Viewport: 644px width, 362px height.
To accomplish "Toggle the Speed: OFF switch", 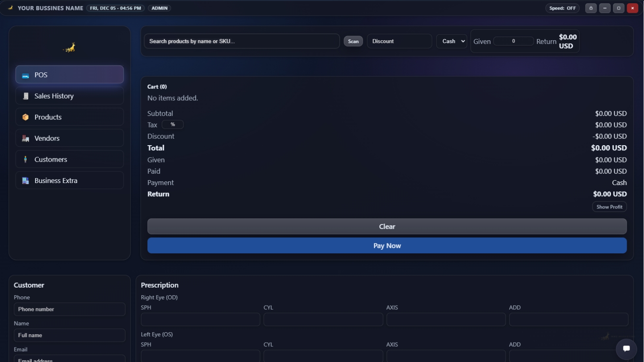I will (x=562, y=8).
